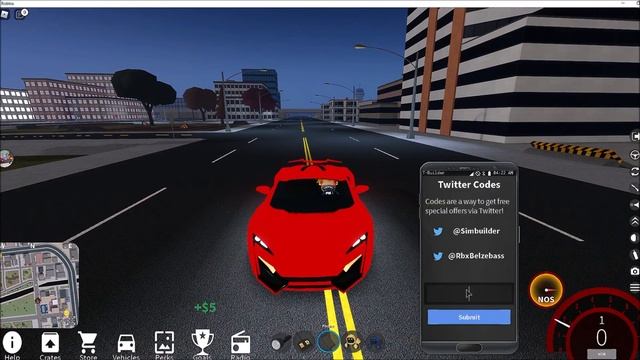Open the @RbxBelzebass Twitter link

pyautogui.click(x=476, y=256)
